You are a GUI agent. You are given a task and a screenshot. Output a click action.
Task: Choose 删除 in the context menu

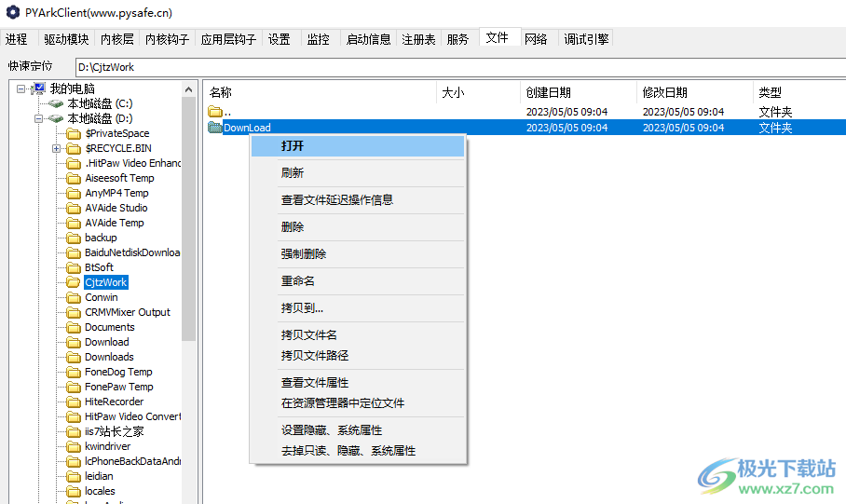[358, 227]
